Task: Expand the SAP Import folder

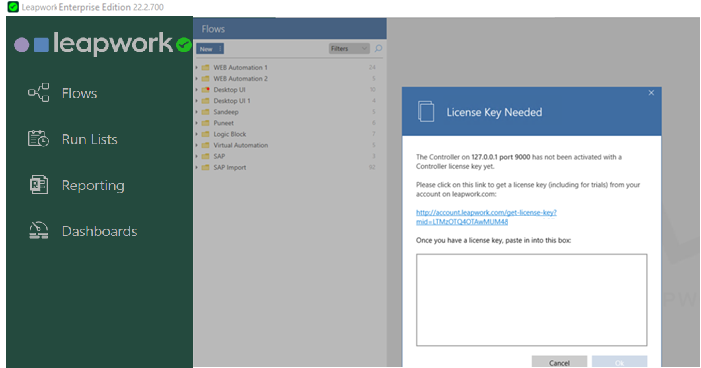Action: (197, 168)
